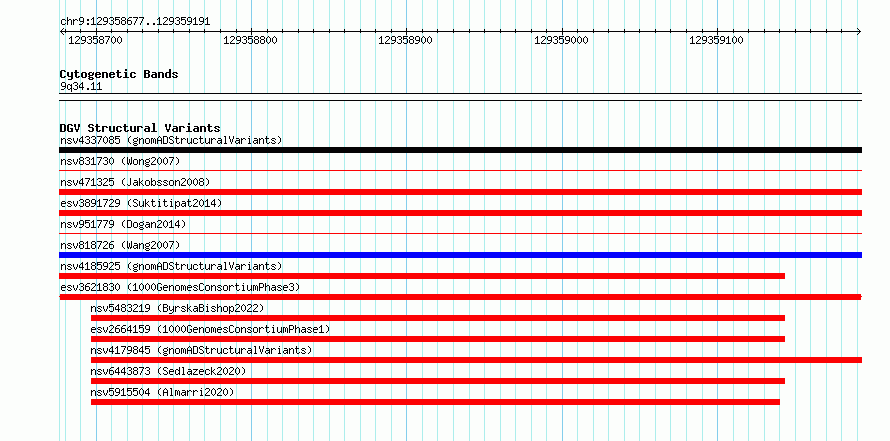Click the red nsv471325 variant bar
This screenshot has height=441, width=890.
[460, 192]
